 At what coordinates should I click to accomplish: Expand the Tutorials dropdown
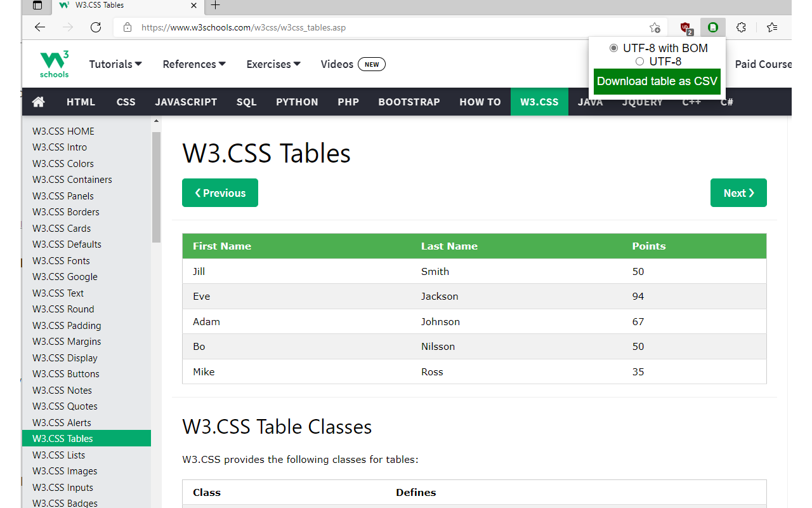click(115, 64)
